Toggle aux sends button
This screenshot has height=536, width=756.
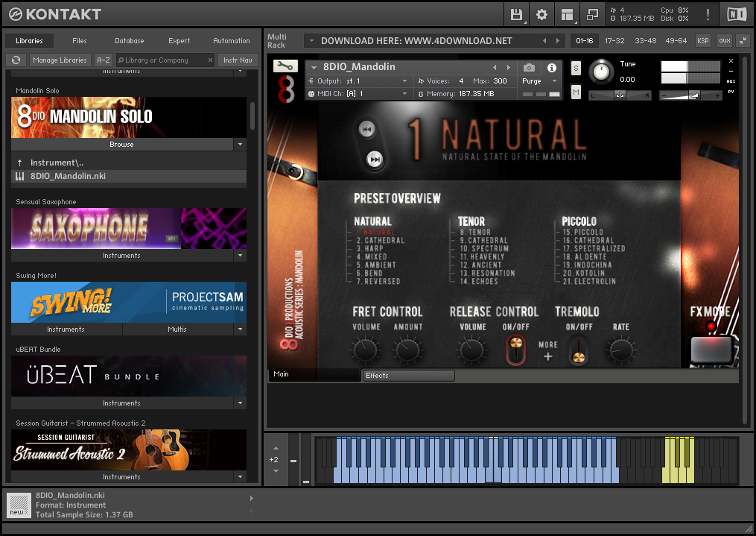click(725, 40)
